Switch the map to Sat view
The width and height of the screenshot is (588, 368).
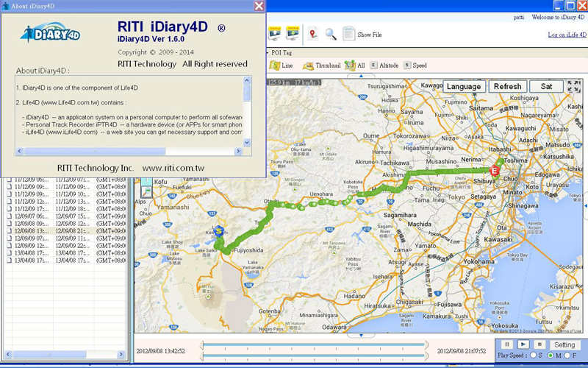pos(546,86)
